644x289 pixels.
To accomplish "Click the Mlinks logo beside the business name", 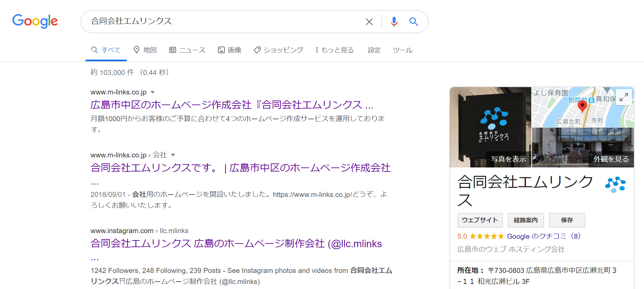I will pos(615,185).
